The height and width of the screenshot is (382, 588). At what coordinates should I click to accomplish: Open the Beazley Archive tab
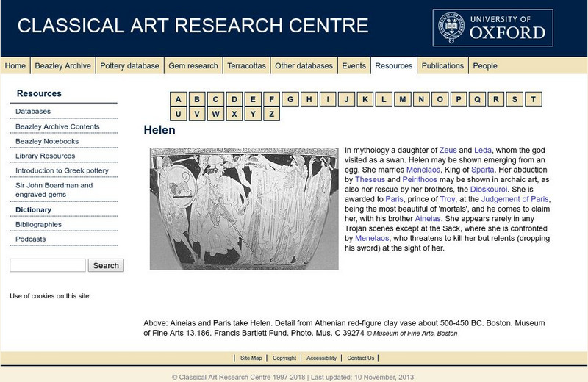62,66
